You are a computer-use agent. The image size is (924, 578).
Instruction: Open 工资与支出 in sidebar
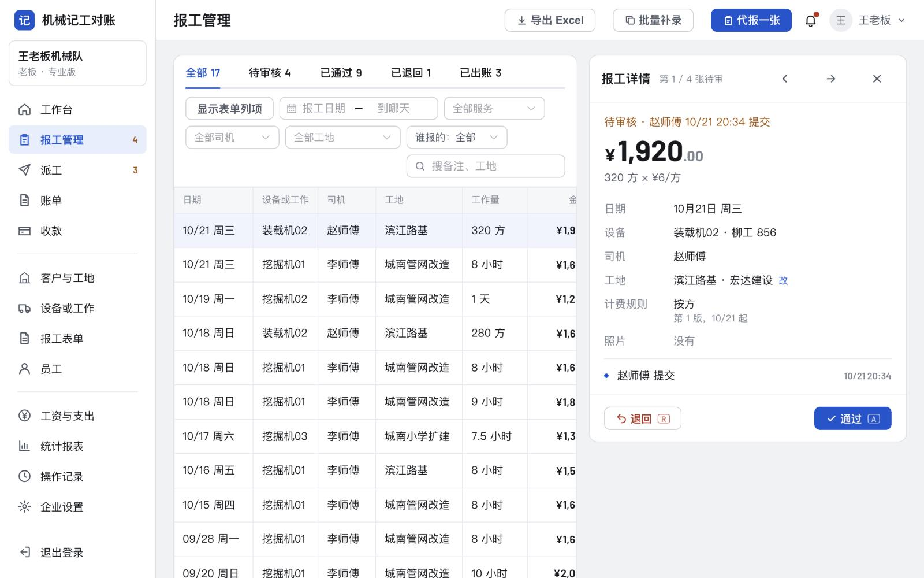click(77, 416)
